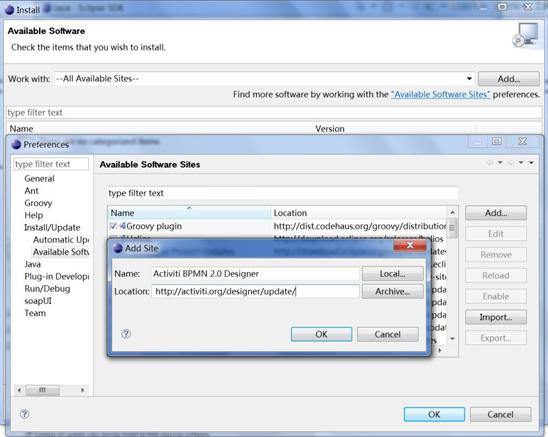This screenshot has width=548, height=437.
Task: Select Automatic Updates under Install/Update
Action: pyautogui.click(x=61, y=240)
